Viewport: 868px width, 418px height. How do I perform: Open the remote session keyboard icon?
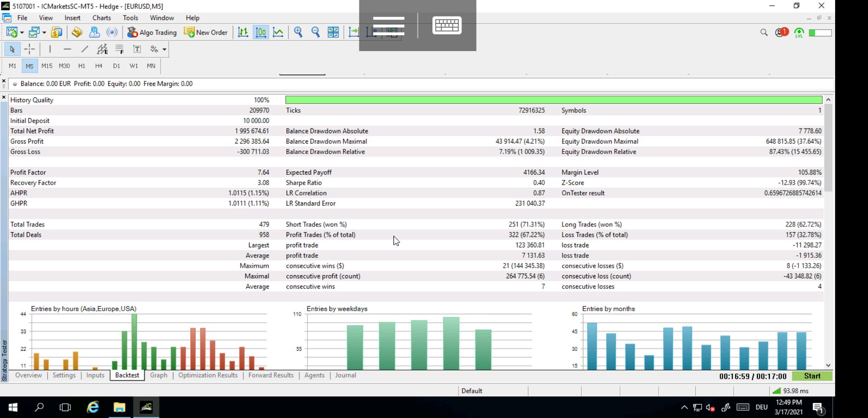click(447, 26)
